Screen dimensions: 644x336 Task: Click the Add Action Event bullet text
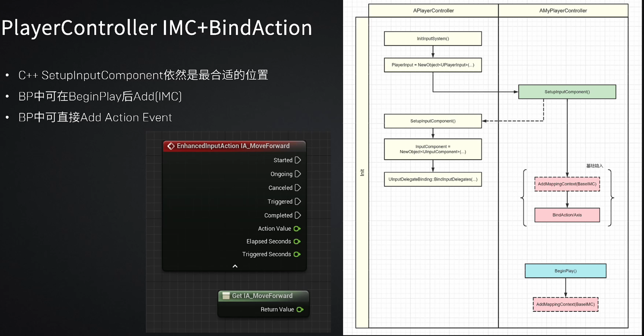[x=95, y=117]
